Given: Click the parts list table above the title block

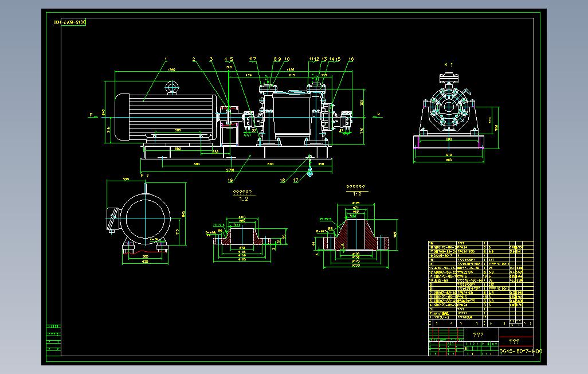Looking at the screenshot, I should click(481, 284).
